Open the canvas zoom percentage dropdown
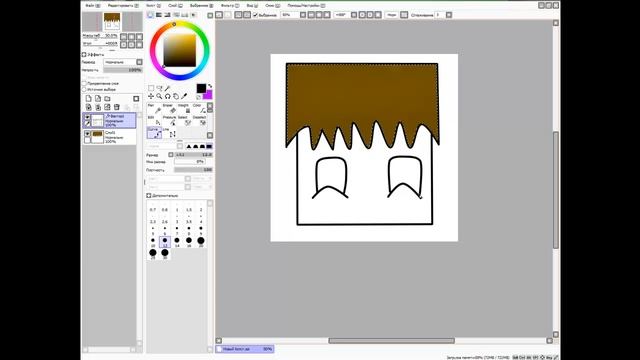Screen dimensions: 640x360 (303, 15)
